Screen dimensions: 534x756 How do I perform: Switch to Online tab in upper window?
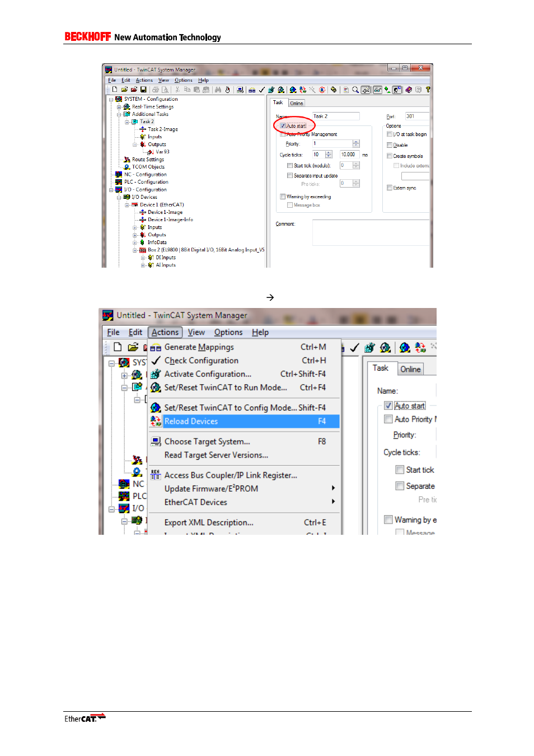coord(297,103)
